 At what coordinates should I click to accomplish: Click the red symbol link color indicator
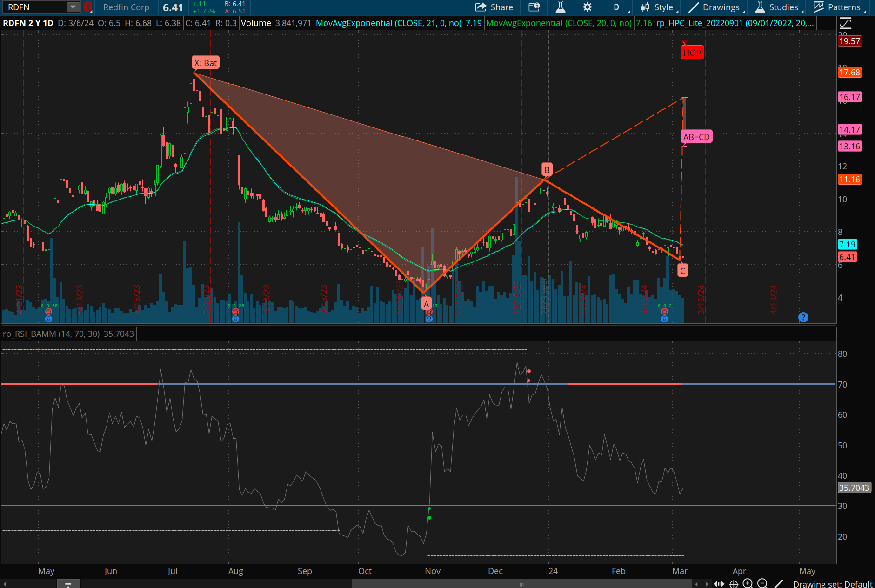coord(88,7)
